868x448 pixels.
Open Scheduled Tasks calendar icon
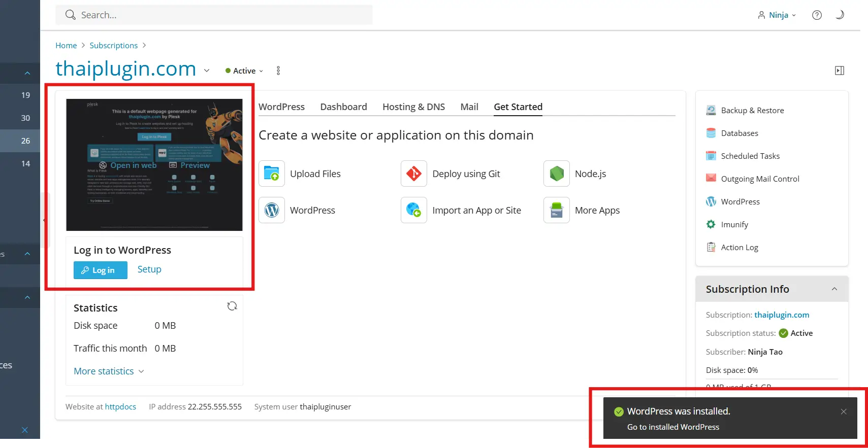pyautogui.click(x=711, y=156)
